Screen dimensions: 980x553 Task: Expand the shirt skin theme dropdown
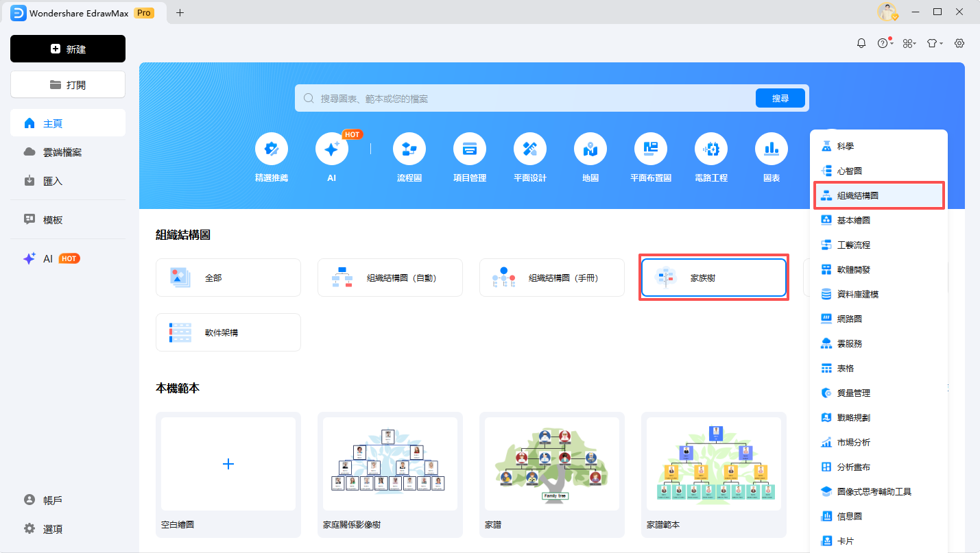[x=935, y=43]
